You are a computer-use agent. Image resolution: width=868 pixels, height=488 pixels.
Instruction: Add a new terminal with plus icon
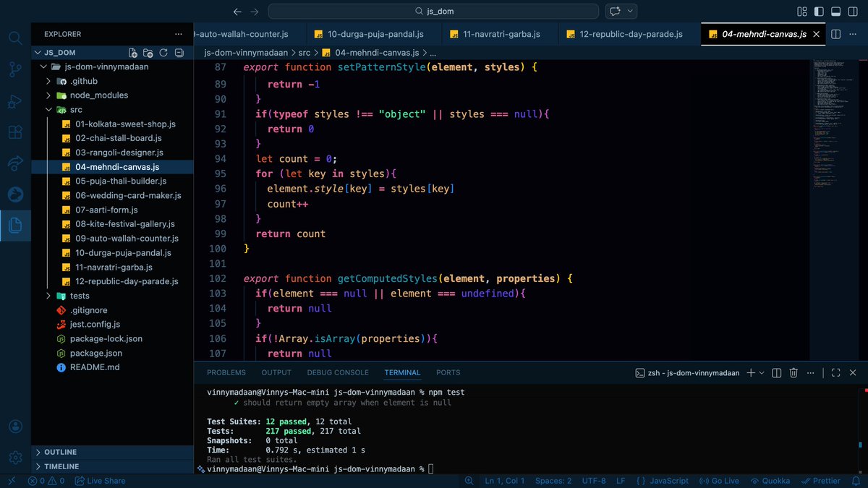(x=751, y=373)
